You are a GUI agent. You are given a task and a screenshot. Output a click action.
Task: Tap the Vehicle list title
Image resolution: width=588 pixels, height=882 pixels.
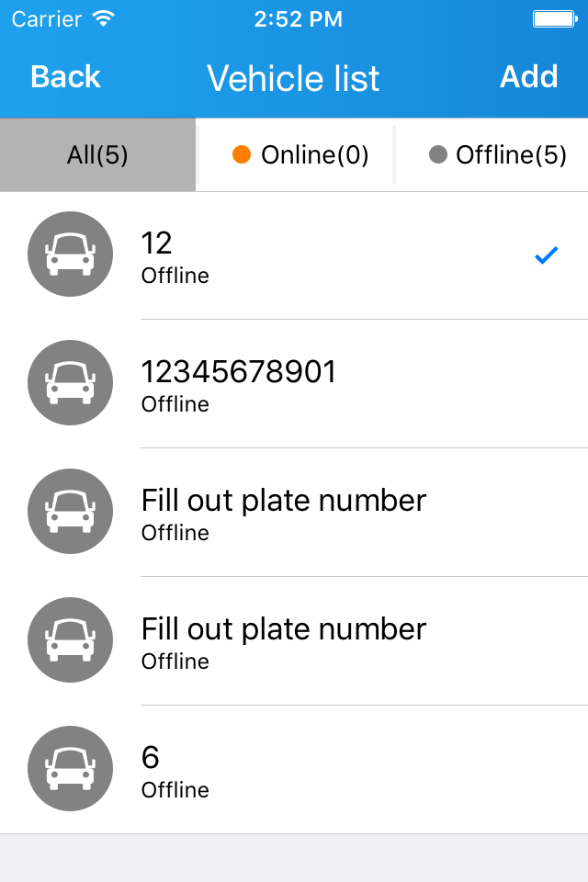(x=293, y=78)
